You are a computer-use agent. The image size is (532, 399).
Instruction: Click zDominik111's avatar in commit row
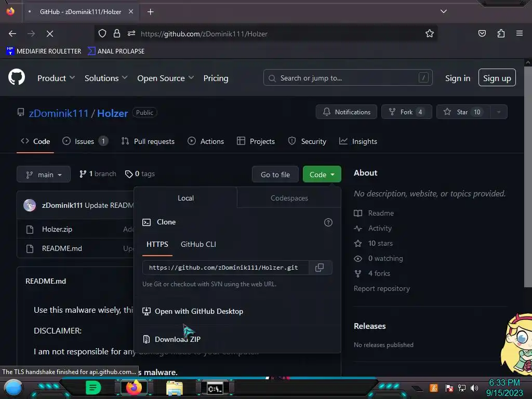click(30, 205)
